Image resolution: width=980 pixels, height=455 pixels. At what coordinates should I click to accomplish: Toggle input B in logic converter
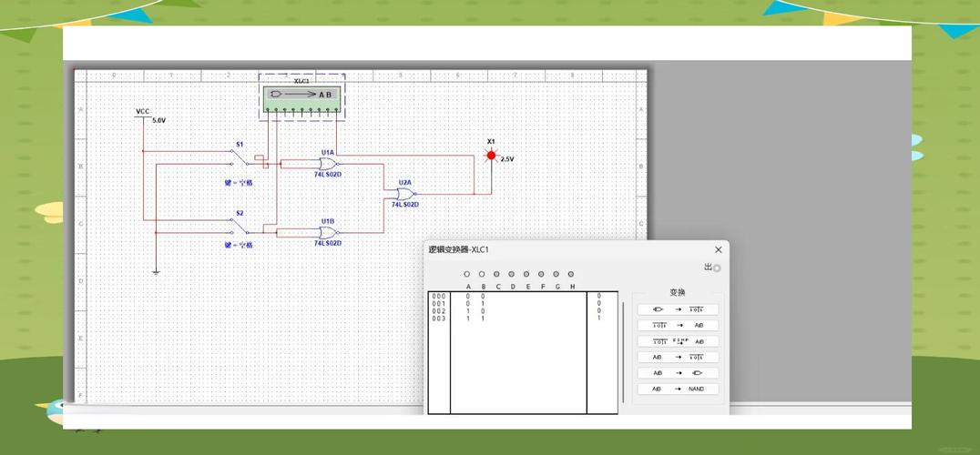click(482, 274)
